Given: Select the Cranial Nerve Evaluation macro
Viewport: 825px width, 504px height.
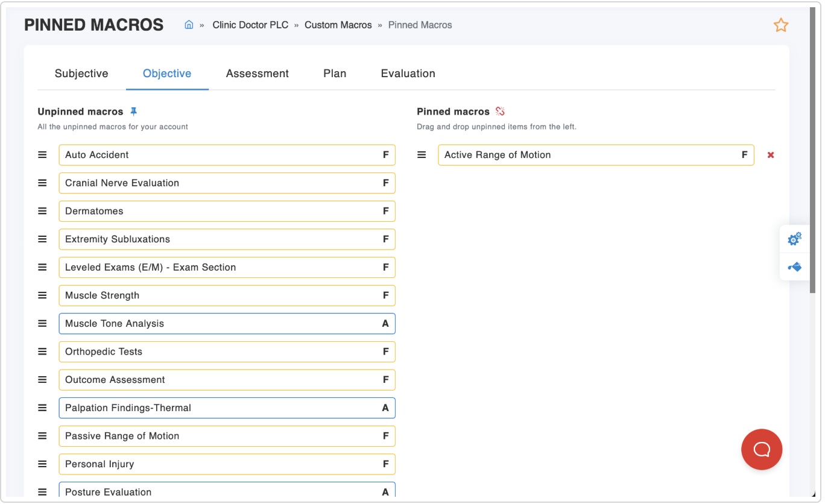Looking at the screenshot, I should pos(227,183).
